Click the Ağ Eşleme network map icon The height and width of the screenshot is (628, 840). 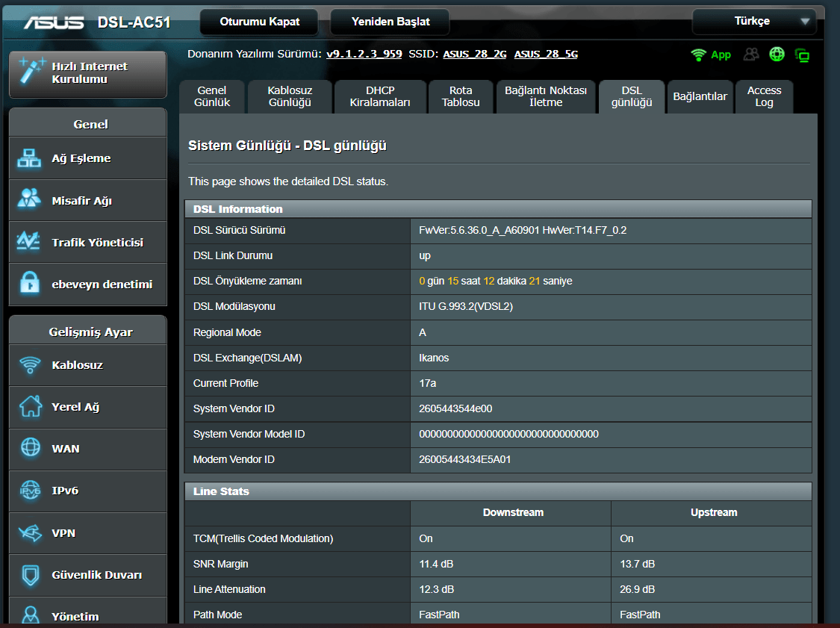click(30, 158)
